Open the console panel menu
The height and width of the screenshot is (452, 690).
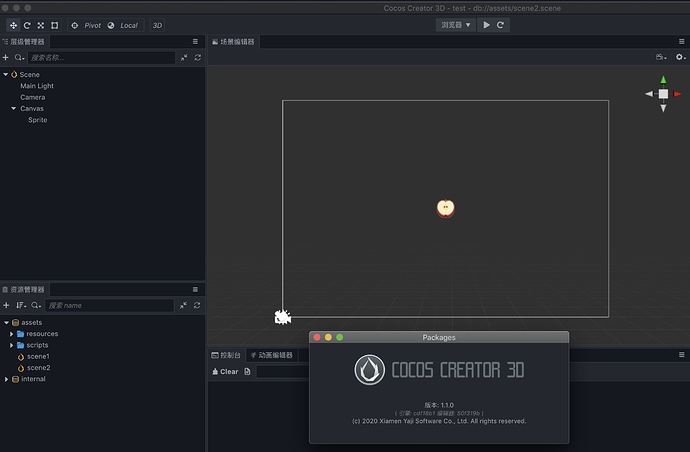(682, 355)
